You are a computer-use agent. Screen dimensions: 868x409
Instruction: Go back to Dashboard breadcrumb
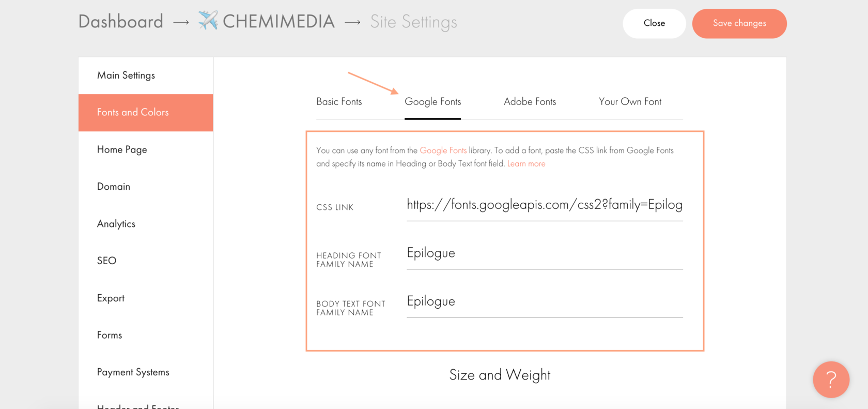point(121,22)
